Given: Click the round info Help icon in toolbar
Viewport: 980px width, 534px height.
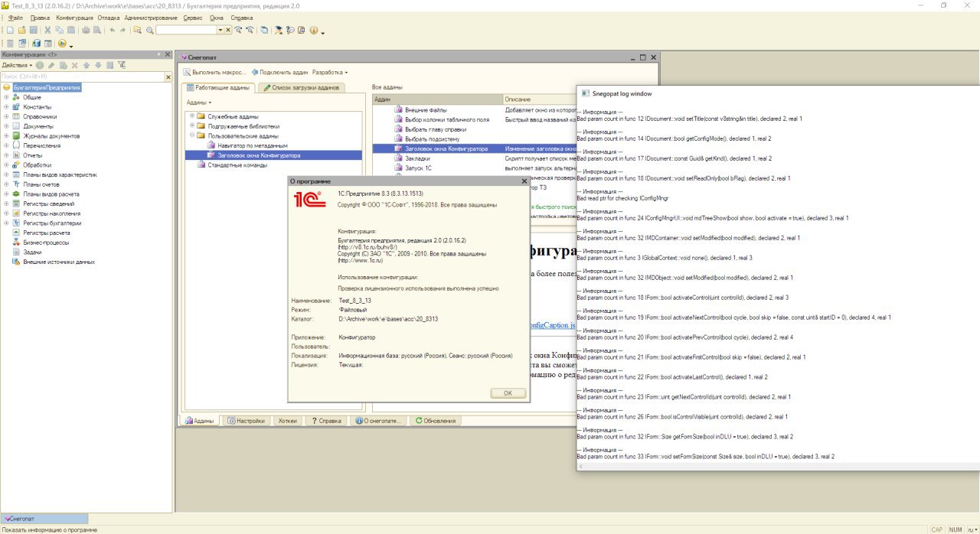Looking at the screenshot, I should click(313, 30).
